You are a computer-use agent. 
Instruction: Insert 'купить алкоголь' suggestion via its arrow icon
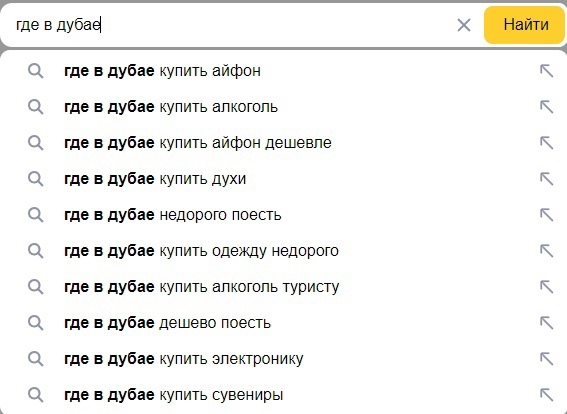[x=546, y=107]
